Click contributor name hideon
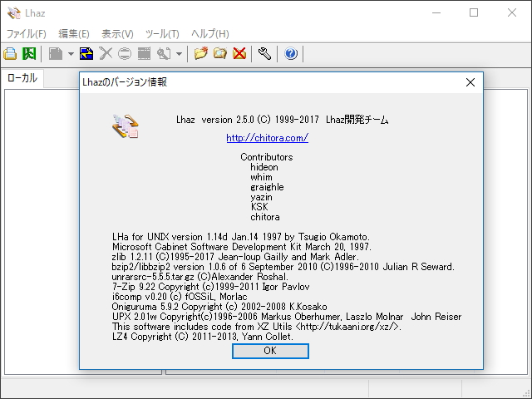532x399 pixels. tap(264, 167)
